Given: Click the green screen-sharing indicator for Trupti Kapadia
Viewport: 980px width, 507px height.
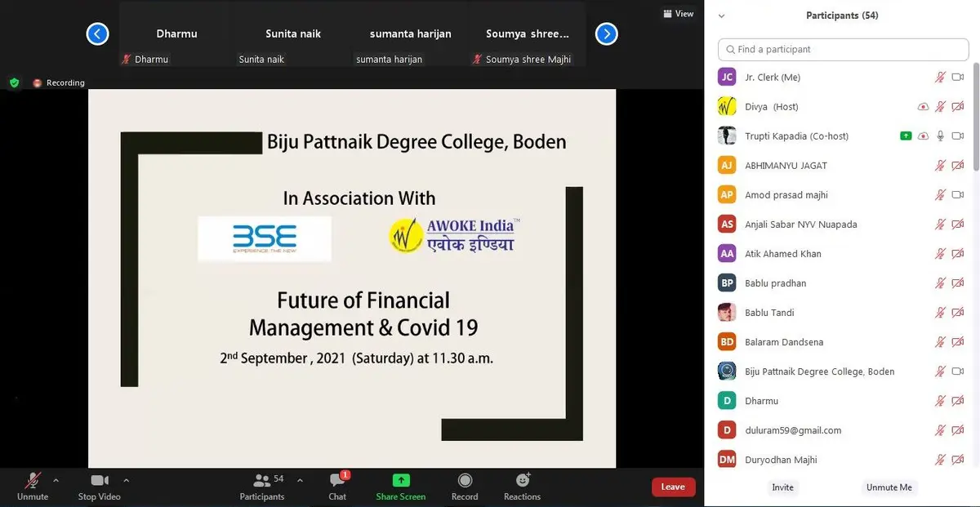Looking at the screenshot, I should click(x=906, y=136).
